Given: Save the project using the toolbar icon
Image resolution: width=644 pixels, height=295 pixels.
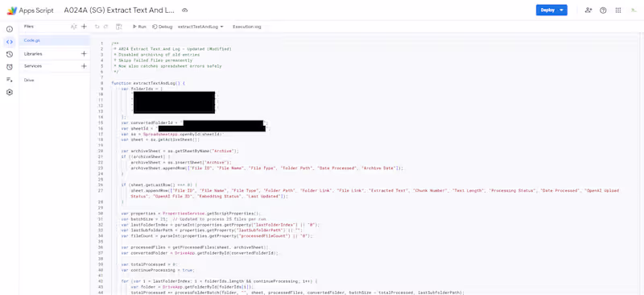Looking at the screenshot, I should coord(118,27).
